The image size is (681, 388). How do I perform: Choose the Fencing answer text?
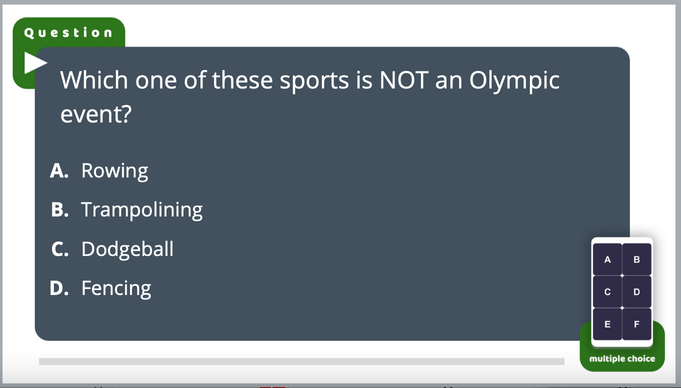coord(116,288)
